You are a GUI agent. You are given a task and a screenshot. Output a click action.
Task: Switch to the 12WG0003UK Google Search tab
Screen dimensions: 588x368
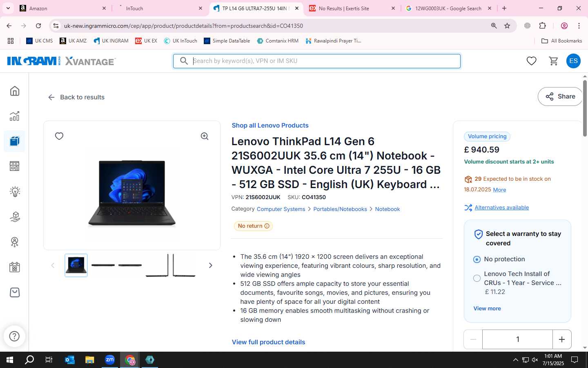[449, 8]
